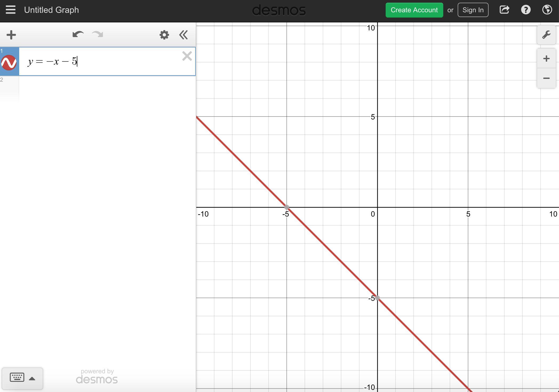The height and width of the screenshot is (392, 559).
Task: Open the hamburger main menu
Action: click(x=11, y=10)
